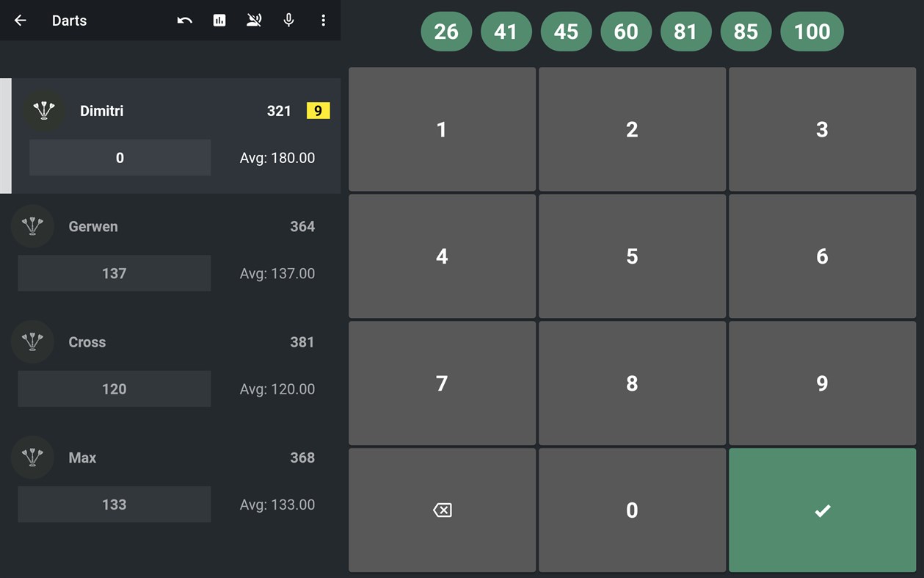Image resolution: width=924 pixels, height=578 pixels.
Task: Activate the microphone voice input icon
Action: click(288, 21)
